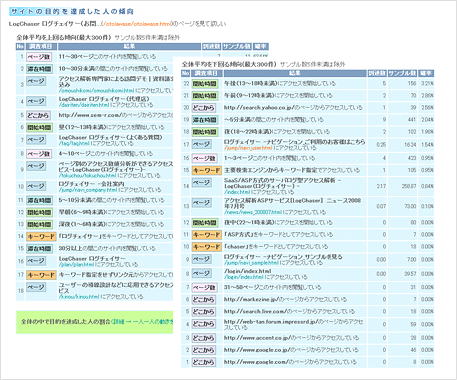The height and width of the screenshot is (380, 457).
Task: Click the 開始時間 badge in right row 22
Action: 205,84
